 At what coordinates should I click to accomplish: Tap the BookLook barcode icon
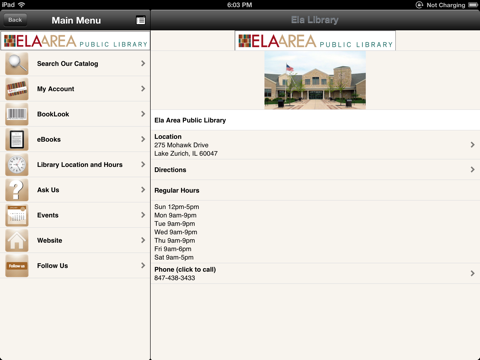[17, 114]
